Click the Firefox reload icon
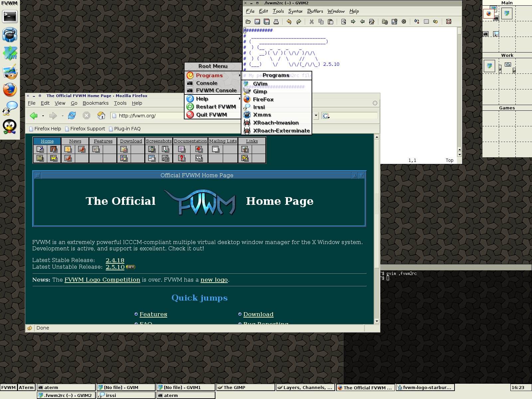This screenshot has width=532, height=399. (72, 116)
